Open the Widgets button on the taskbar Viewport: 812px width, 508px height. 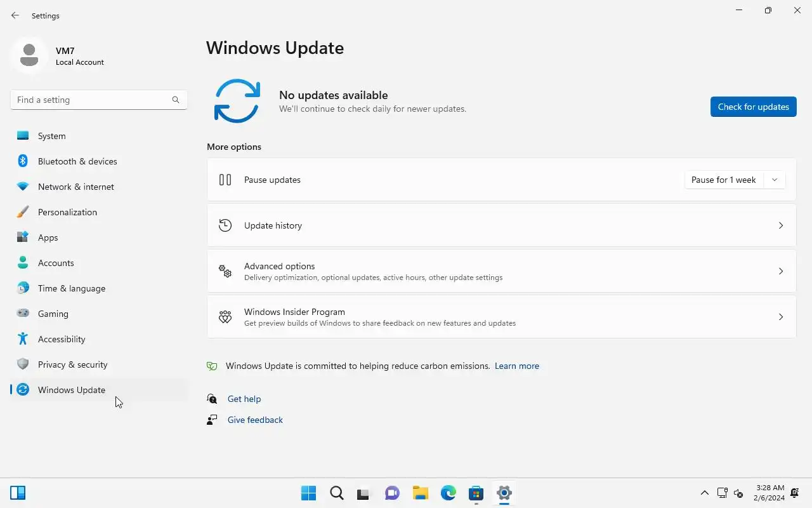pos(18,493)
